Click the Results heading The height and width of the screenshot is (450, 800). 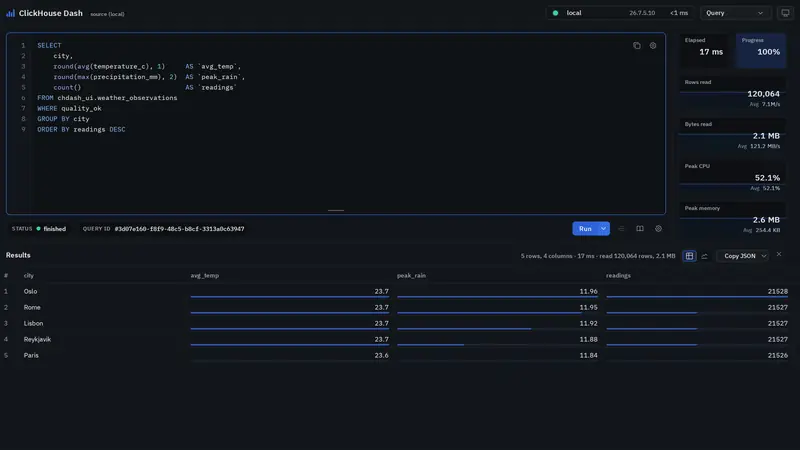point(18,255)
